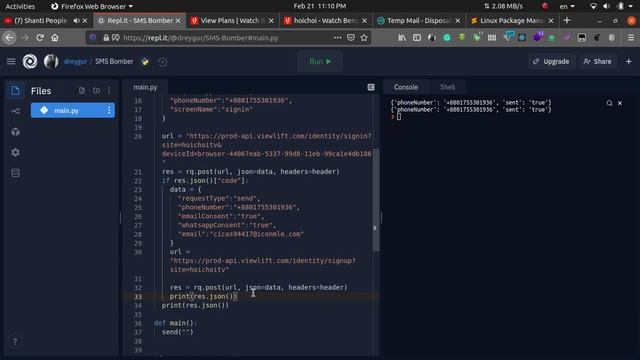Switch to hoichoi browser tab
Image resolution: width=640 pixels, height=360 pixels.
[325, 20]
